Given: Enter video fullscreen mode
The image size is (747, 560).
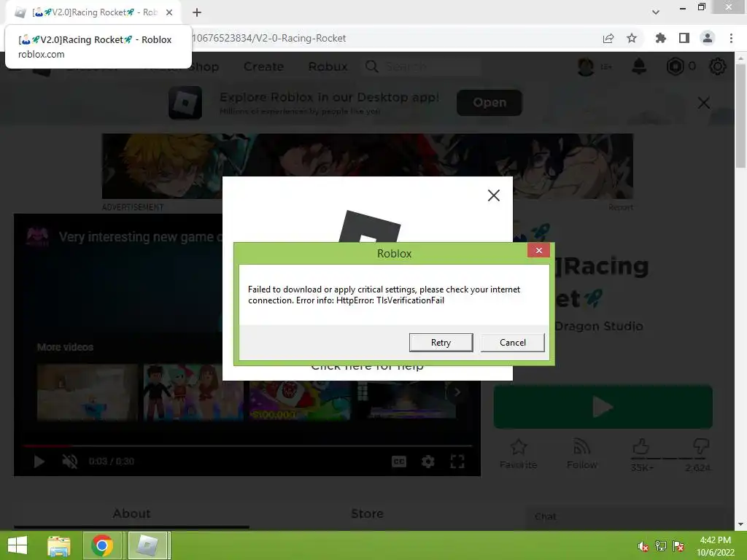Looking at the screenshot, I should tap(457, 462).
